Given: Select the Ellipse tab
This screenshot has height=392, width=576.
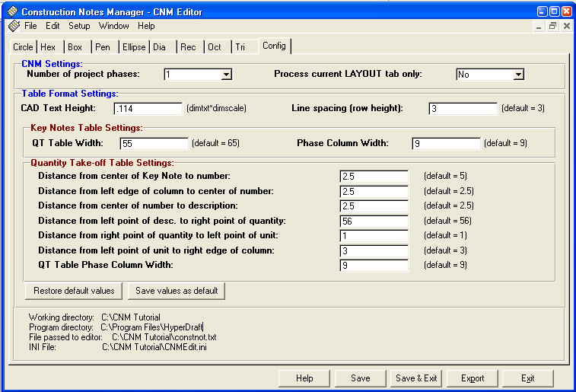Looking at the screenshot, I should (134, 47).
